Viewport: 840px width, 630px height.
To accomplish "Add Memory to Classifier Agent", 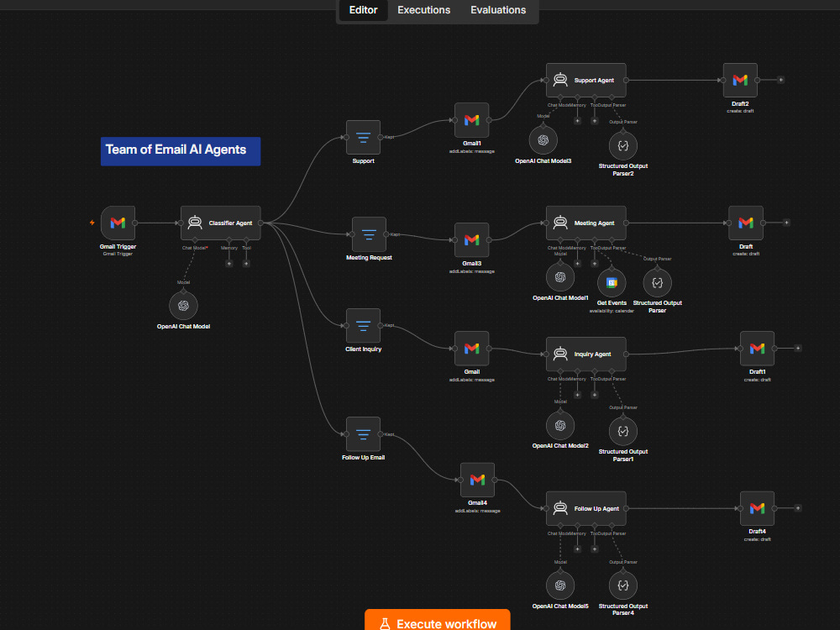I will [229, 264].
